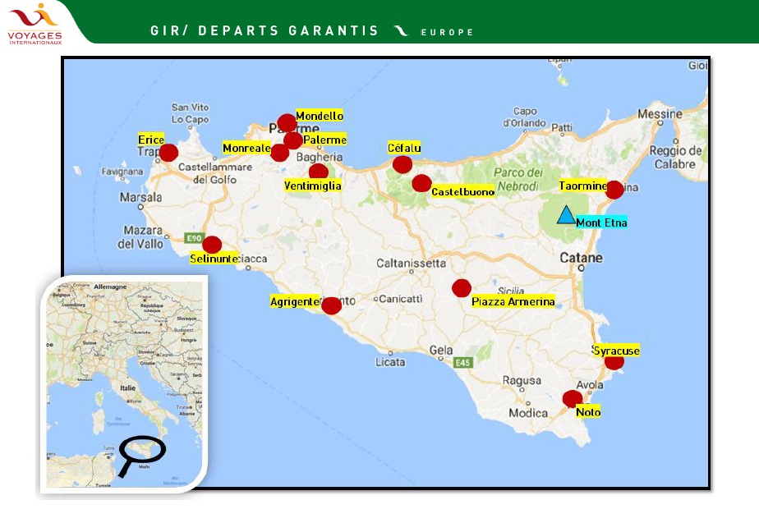Click the Céfalu yellow label
The width and height of the screenshot is (759, 532).
point(404,148)
